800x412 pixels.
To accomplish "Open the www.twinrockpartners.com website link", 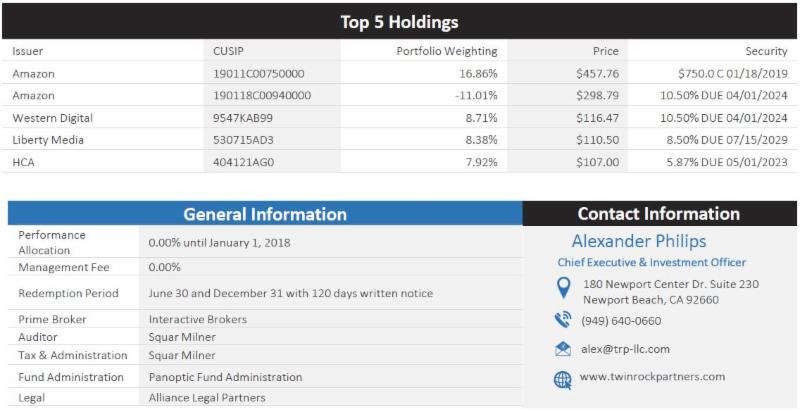I will click(652, 377).
